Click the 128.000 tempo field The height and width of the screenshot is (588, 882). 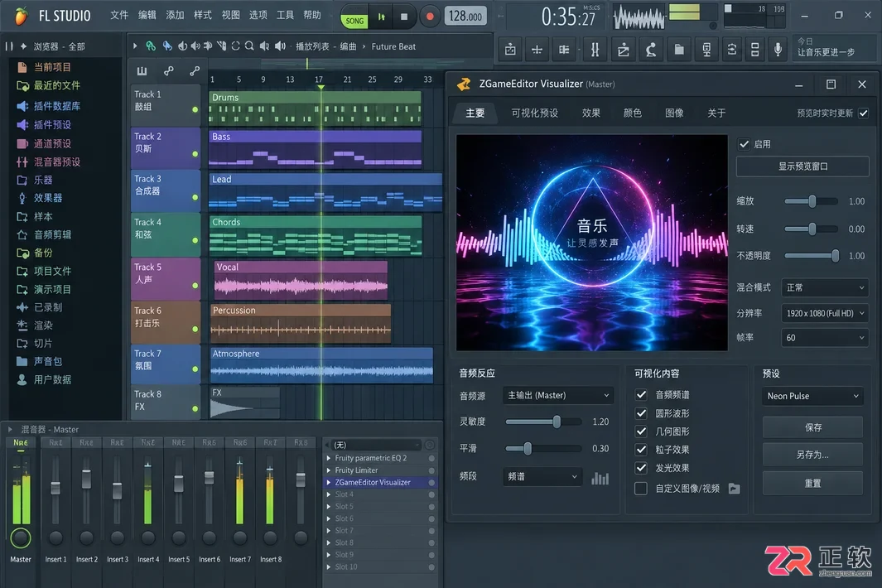click(465, 17)
